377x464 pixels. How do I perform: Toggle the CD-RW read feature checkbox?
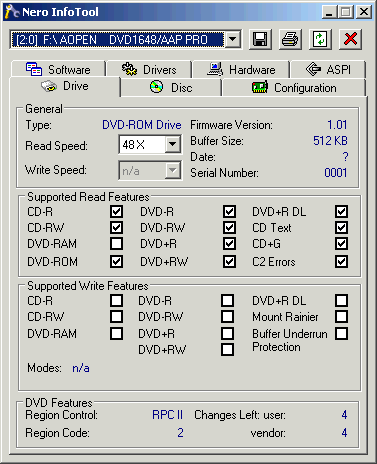(116, 228)
